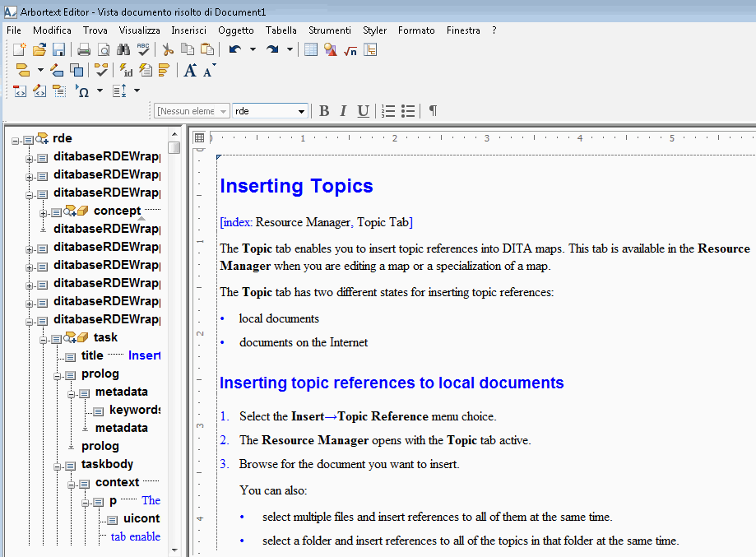Insert a graphic shapes icon
The height and width of the screenshot is (557, 756).
pos(331,49)
